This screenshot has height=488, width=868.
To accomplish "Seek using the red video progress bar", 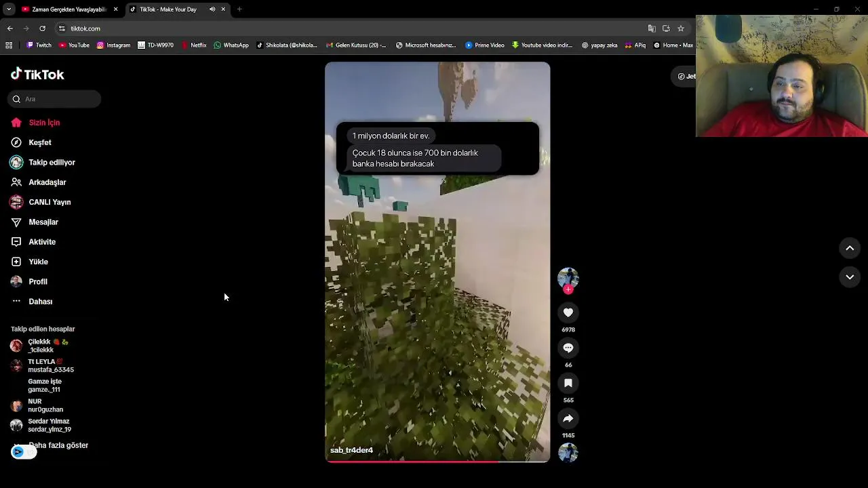I will [437, 461].
